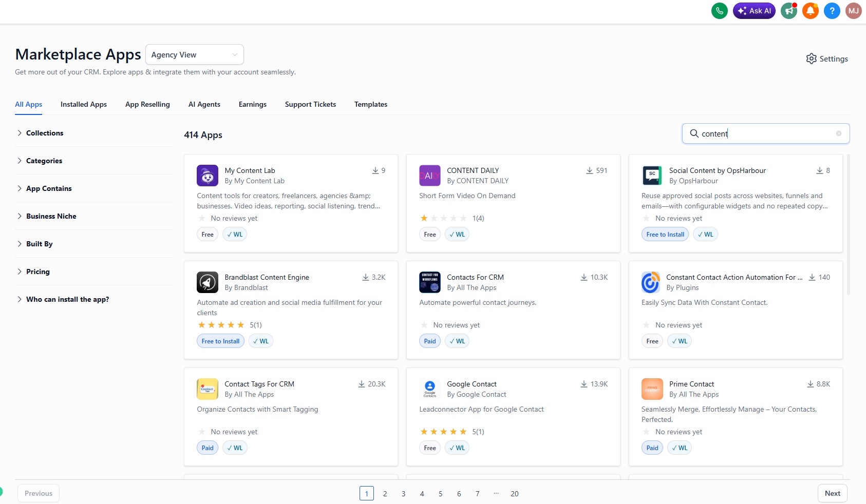866x504 pixels.
Task: Open the orange notifications bell
Action: pyautogui.click(x=810, y=11)
